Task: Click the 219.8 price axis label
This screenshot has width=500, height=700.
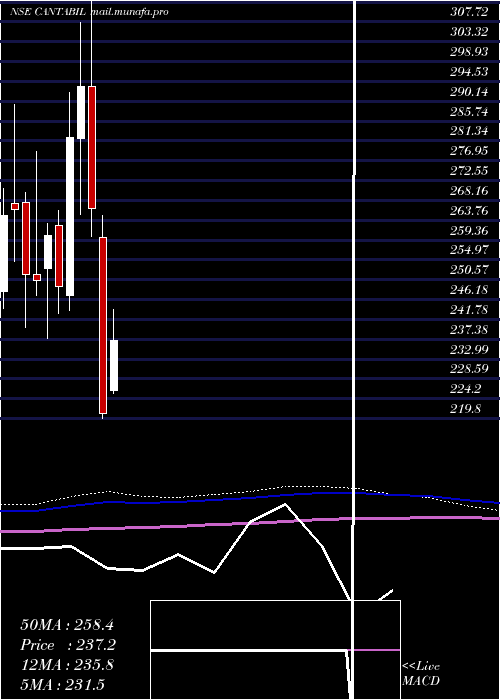Action: pyautogui.click(x=465, y=408)
